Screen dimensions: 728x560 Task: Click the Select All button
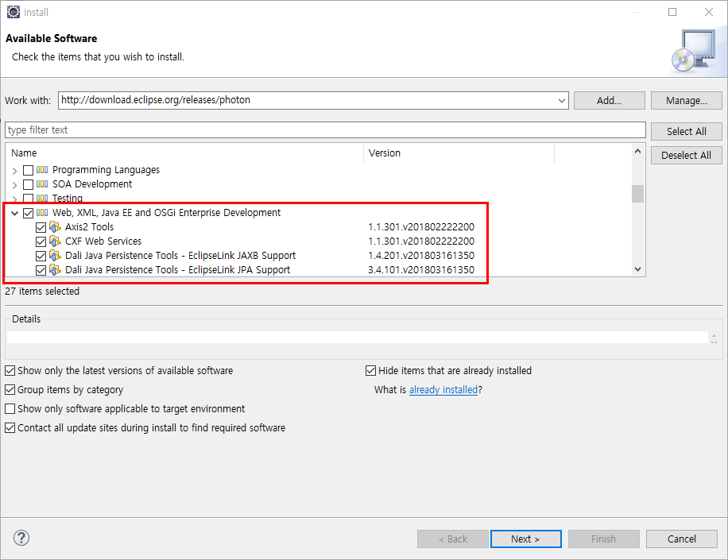(x=686, y=131)
